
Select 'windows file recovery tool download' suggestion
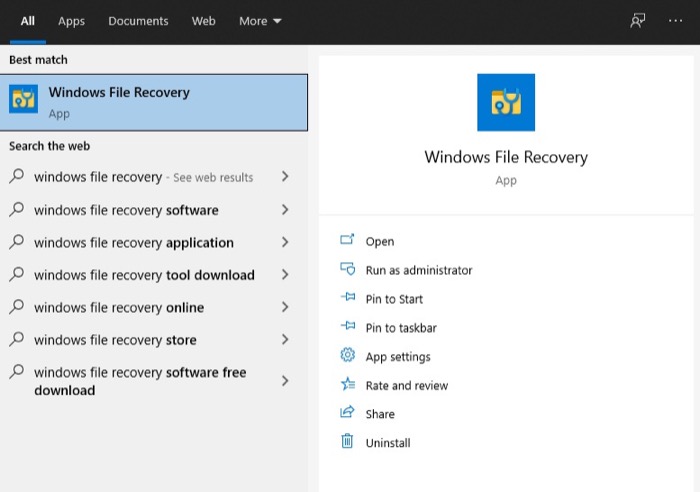154,275
